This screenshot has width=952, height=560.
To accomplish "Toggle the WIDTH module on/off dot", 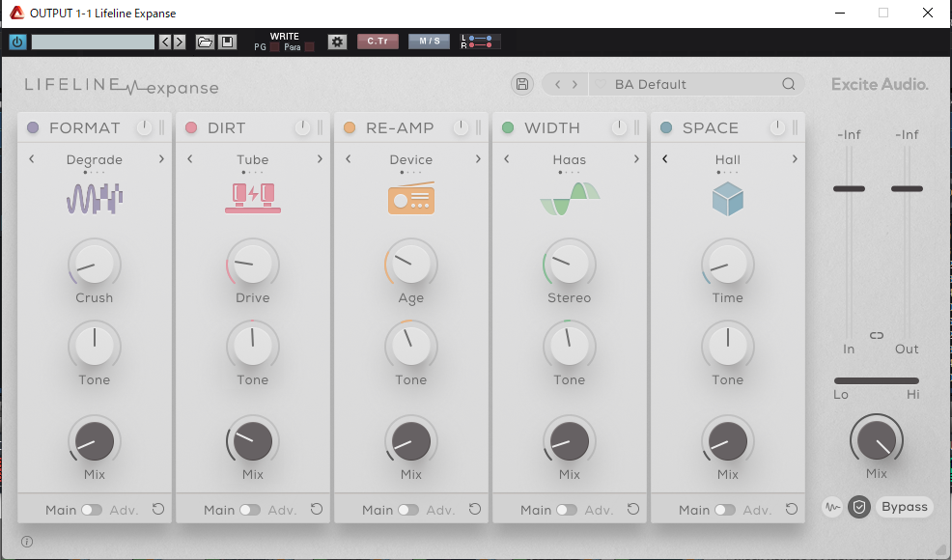I will point(508,127).
